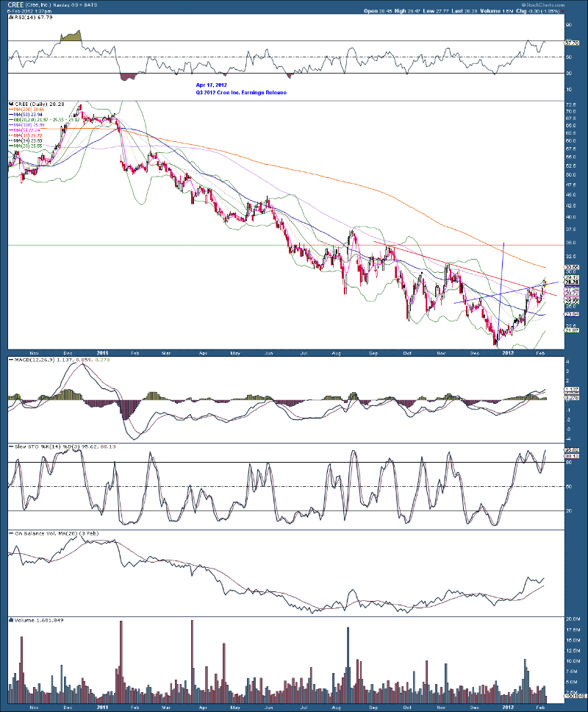This screenshot has height=712, width=588.
Task: Select the MA(100) 25.99 legend entry
Action: (x=26, y=125)
